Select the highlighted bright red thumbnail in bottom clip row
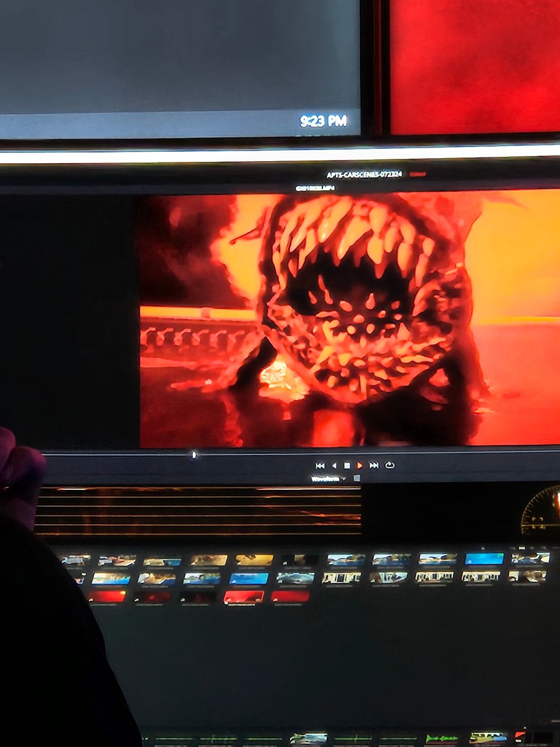The image size is (560, 747). pyautogui.click(x=244, y=597)
